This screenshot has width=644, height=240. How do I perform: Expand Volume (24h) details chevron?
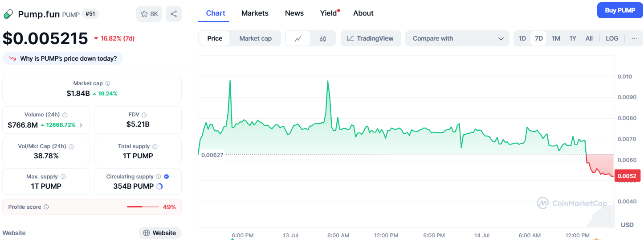click(x=81, y=125)
